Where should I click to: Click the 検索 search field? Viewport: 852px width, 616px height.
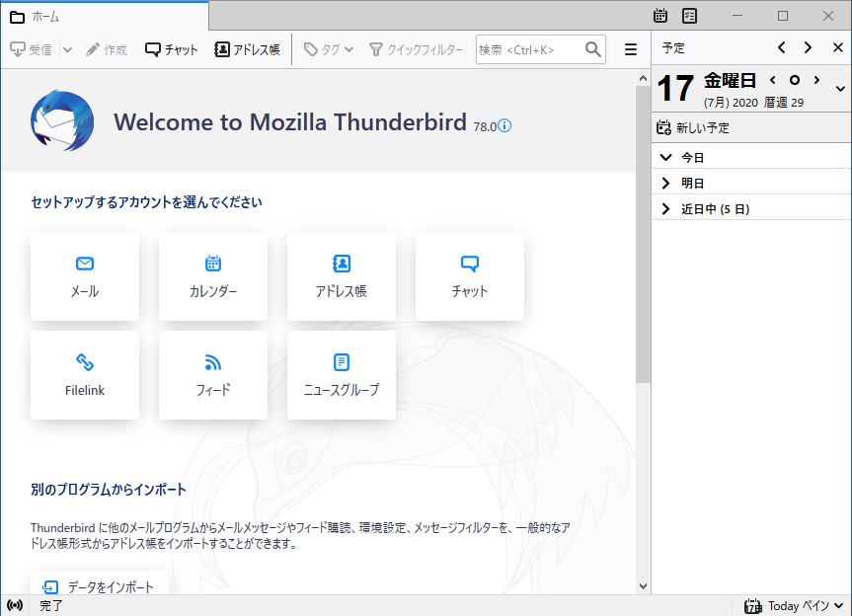533,48
